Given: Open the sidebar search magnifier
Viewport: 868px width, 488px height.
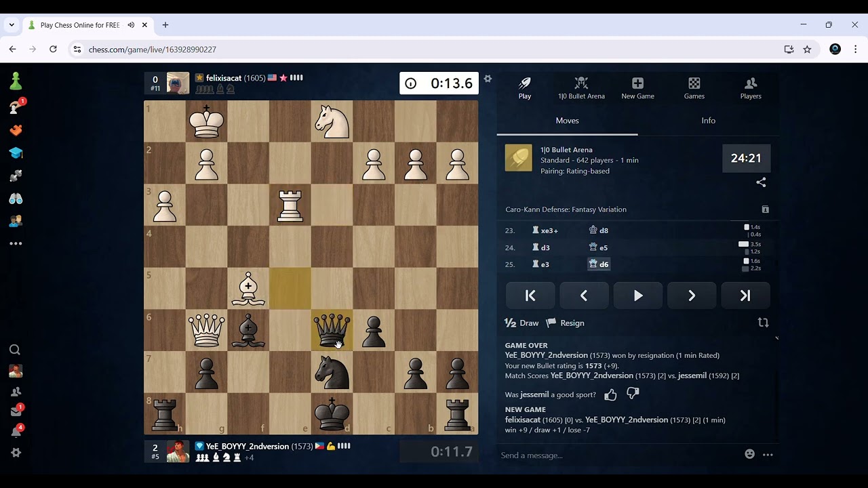Looking at the screenshot, I should [15, 350].
